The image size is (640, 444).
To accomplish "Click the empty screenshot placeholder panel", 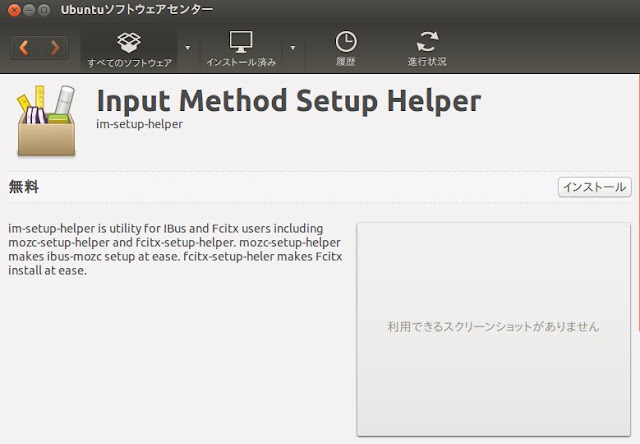I will click(x=493, y=329).
